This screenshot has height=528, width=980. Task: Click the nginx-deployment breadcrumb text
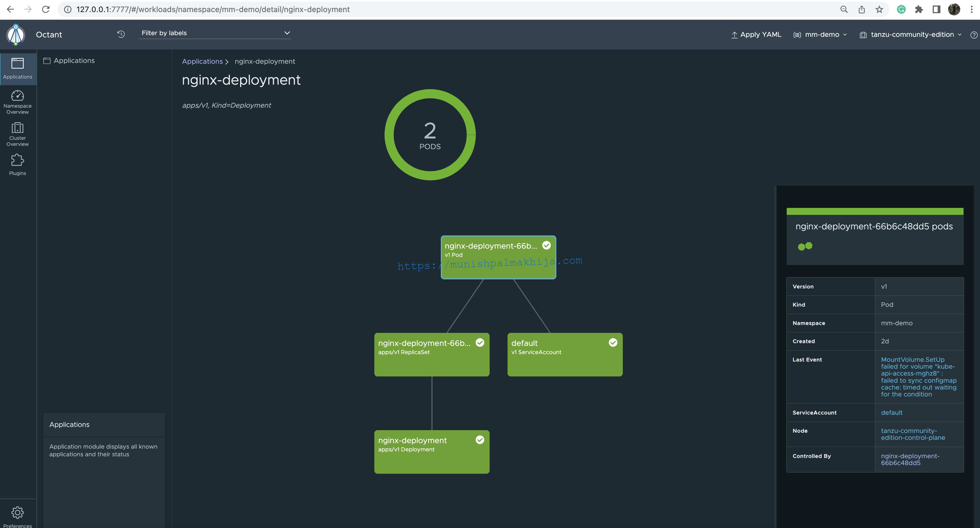click(x=265, y=61)
